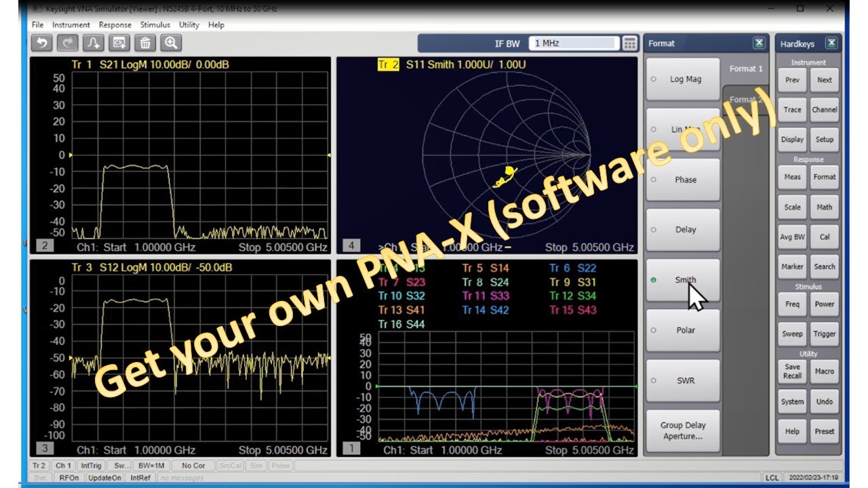Click the Avg BW hardkey

(792, 237)
